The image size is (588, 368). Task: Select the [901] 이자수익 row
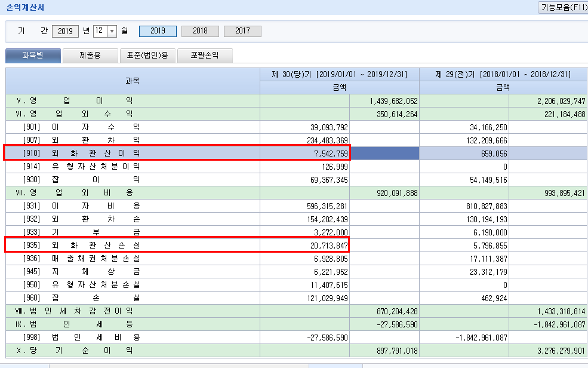[296, 127]
